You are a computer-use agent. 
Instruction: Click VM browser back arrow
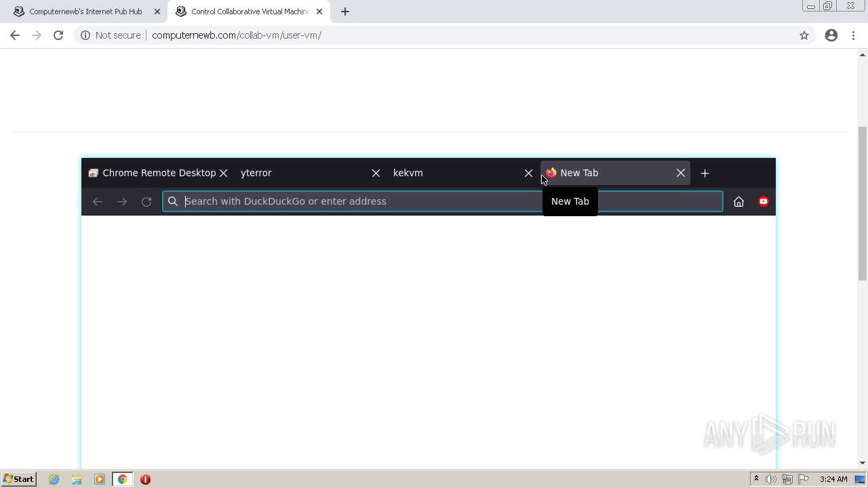(x=98, y=201)
